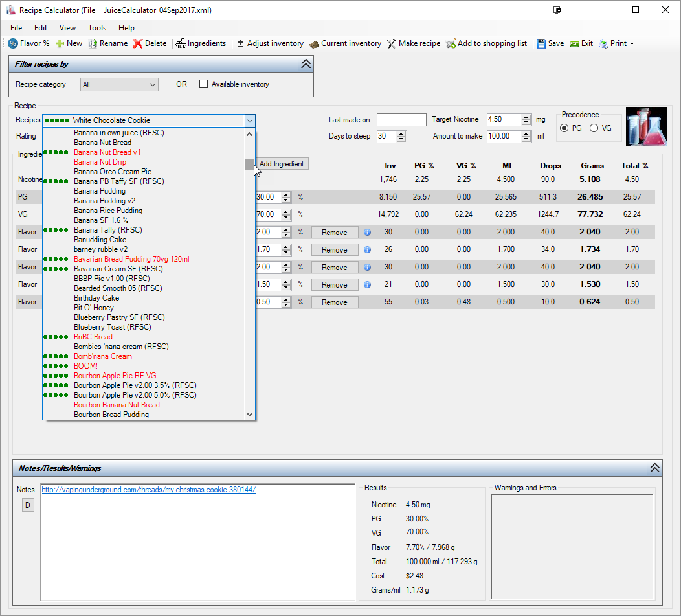The width and height of the screenshot is (681, 616).
Task: Collapse the Filter recipes by panel
Action: [306, 64]
